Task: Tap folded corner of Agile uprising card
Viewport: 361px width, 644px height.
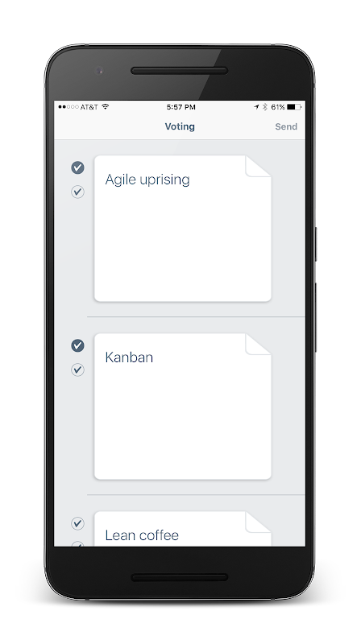Action: click(x=258, y=166)
